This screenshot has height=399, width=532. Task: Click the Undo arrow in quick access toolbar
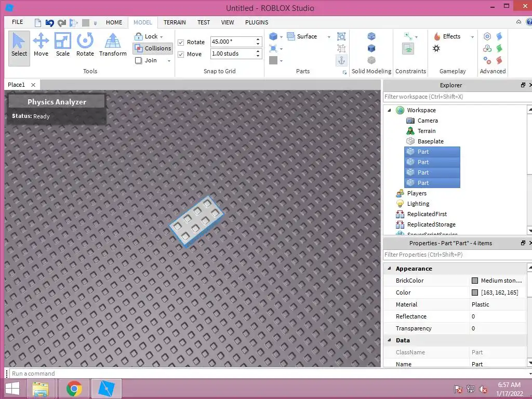49,23
